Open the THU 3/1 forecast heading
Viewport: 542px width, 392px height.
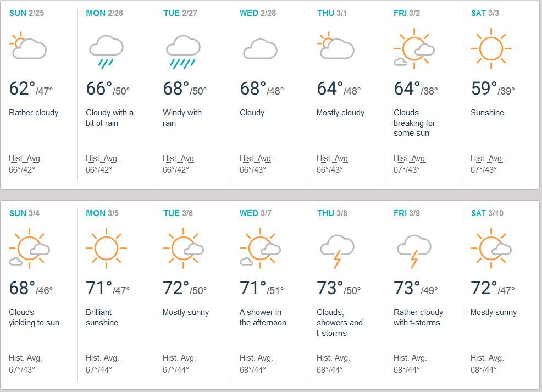(332, 13)
